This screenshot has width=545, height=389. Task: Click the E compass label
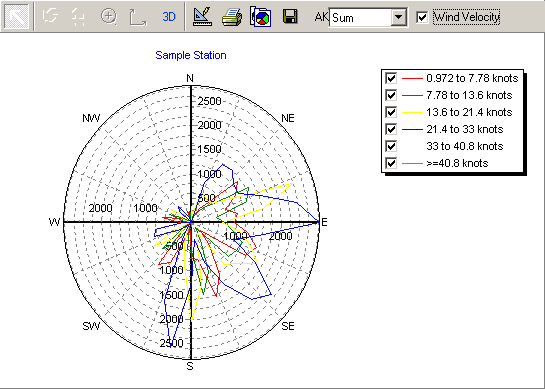(324, 222)
